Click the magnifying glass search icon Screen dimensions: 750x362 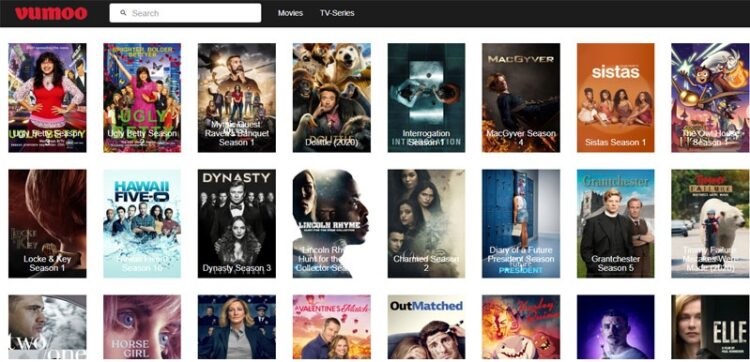123,13
